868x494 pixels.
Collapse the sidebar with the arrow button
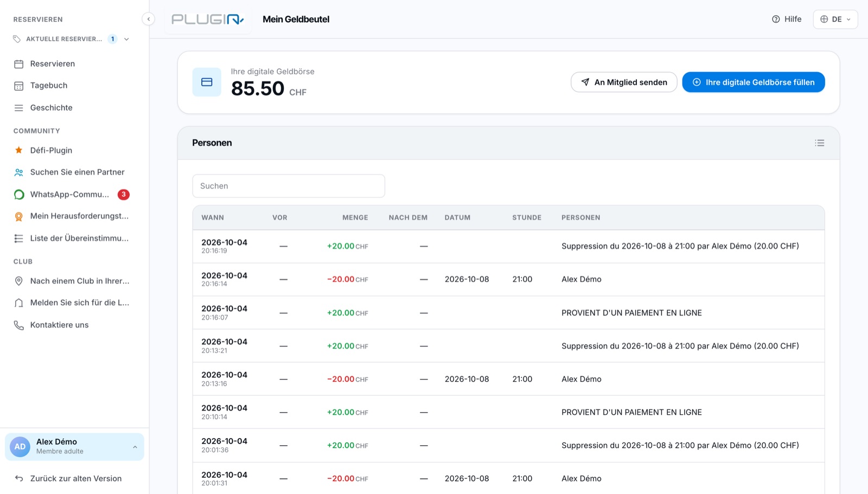pos(148,19)
